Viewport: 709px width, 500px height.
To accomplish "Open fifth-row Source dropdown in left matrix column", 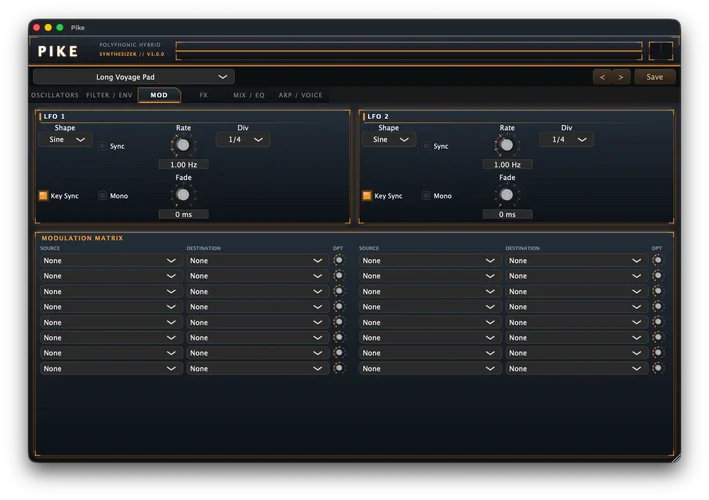I will click(x=111, y=322).
